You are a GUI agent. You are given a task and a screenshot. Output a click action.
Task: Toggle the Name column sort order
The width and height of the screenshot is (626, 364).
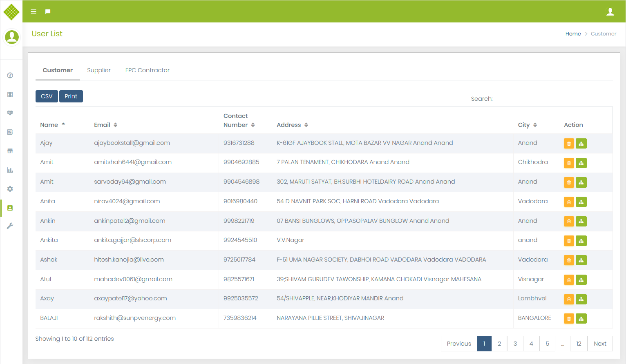point(63,124)
